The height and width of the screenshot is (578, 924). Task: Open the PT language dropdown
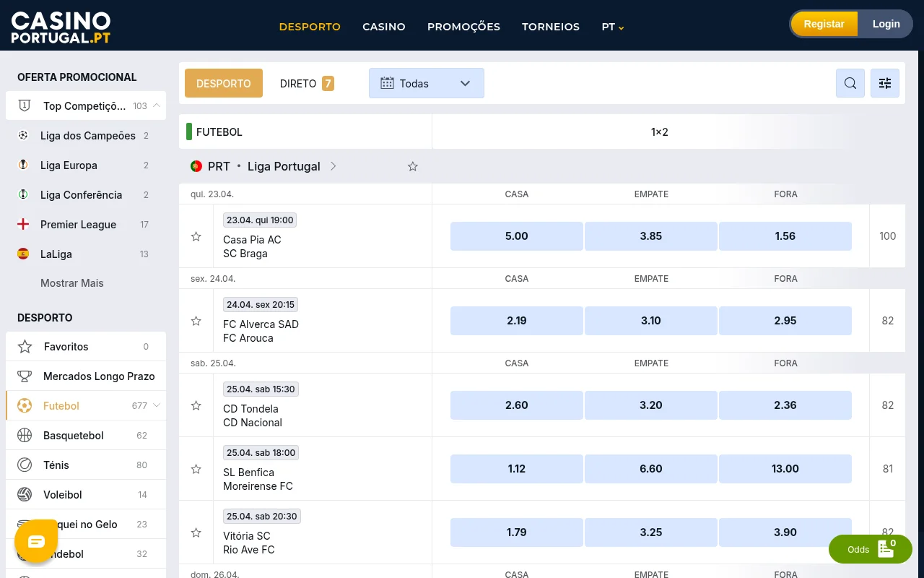click(x=613, y=27)
